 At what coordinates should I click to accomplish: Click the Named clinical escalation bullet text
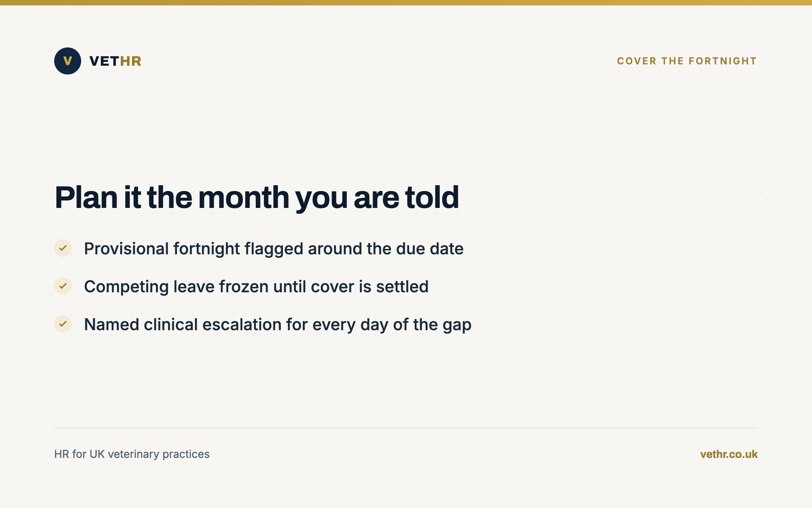[x=278, y=325]
